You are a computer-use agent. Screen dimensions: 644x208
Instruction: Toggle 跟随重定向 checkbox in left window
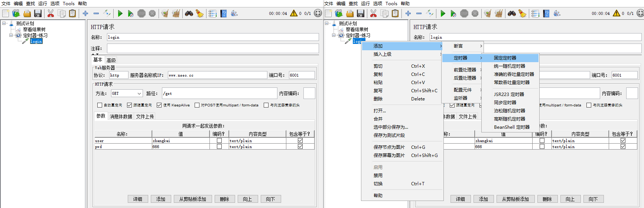pyautogui.click(x=129, y=105)
